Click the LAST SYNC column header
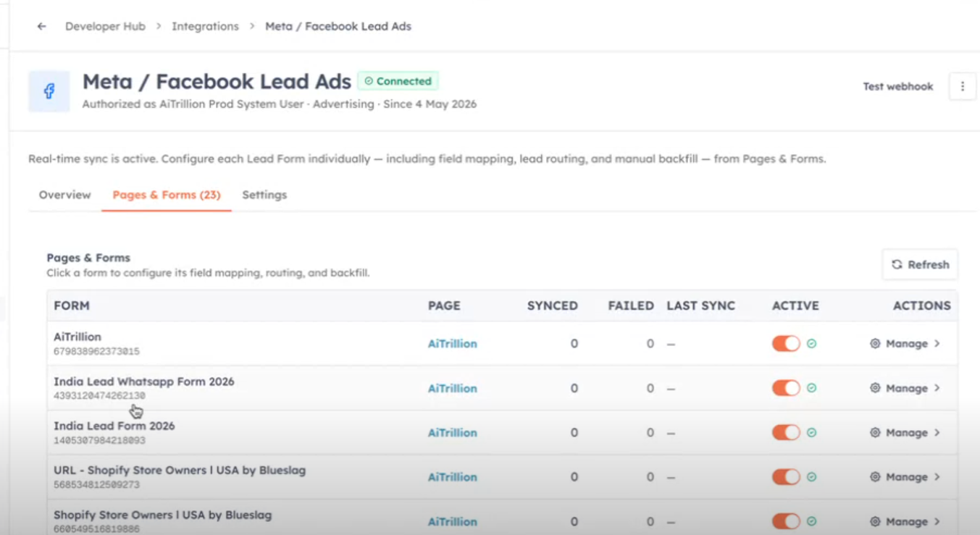 point(701,306)
